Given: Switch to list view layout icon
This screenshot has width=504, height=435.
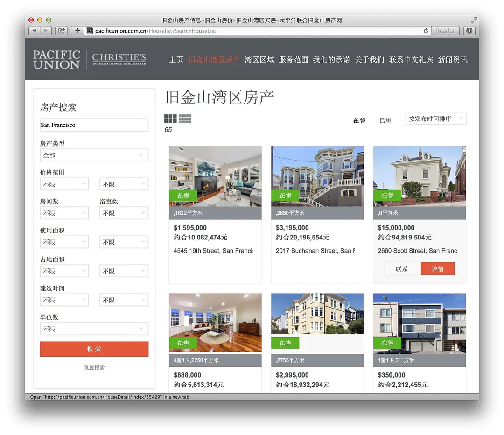Looking at the screenshot, I should (185, 119).
